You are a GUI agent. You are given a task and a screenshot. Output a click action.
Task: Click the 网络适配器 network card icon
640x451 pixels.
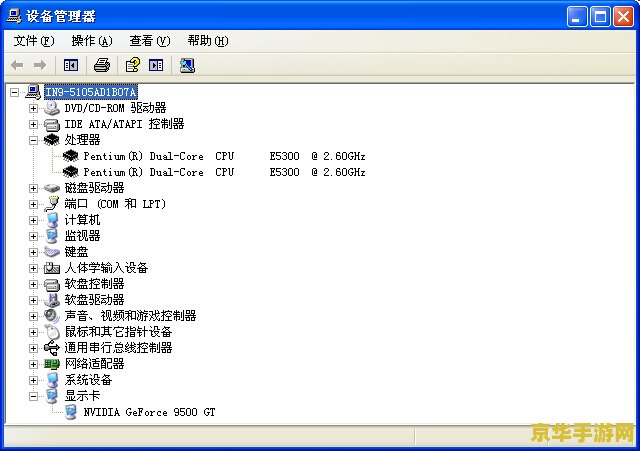tap(52, 364)
